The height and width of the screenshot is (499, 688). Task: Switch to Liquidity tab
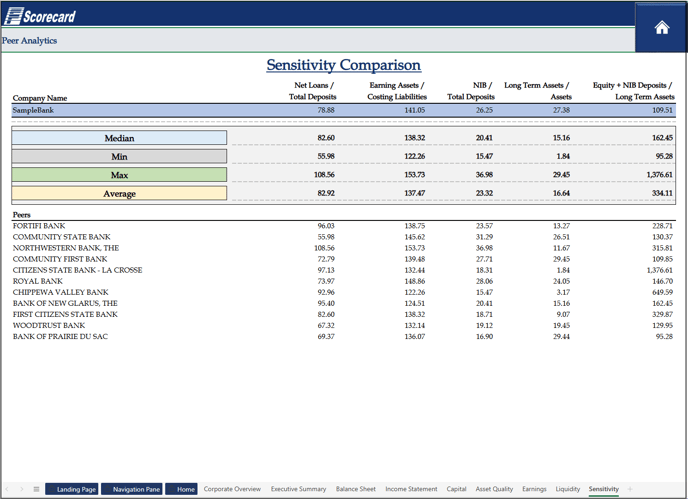click(568, 489)
